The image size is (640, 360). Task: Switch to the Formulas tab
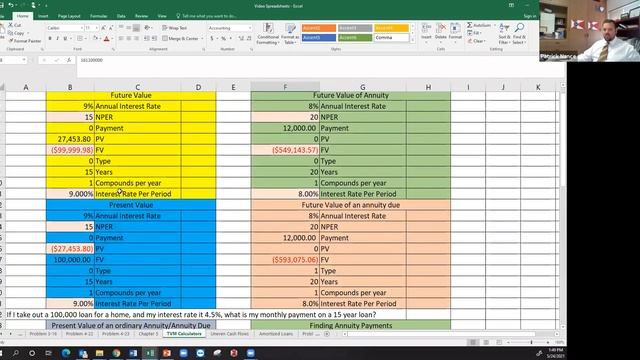tap(98, 16)
